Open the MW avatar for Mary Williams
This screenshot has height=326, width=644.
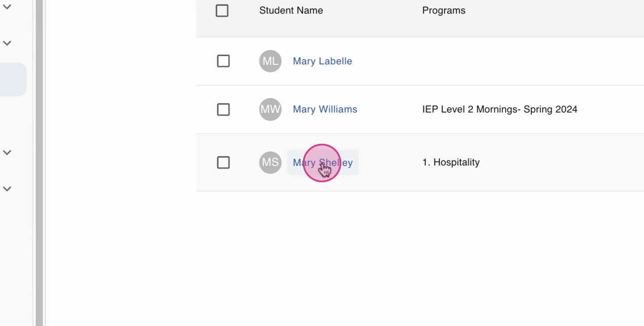(270, 109)
